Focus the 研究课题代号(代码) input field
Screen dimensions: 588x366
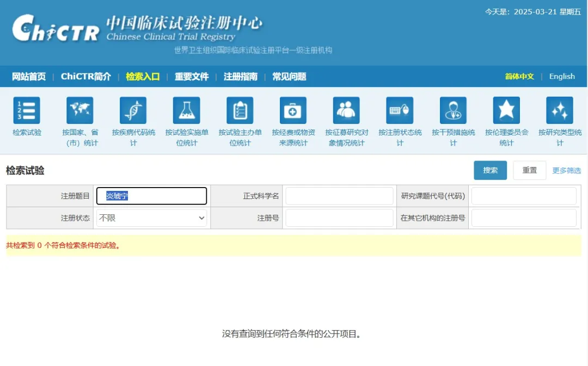[524, 196]
